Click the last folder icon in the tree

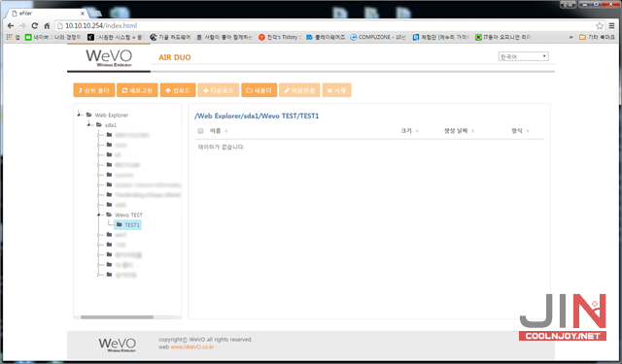[109, 274]
